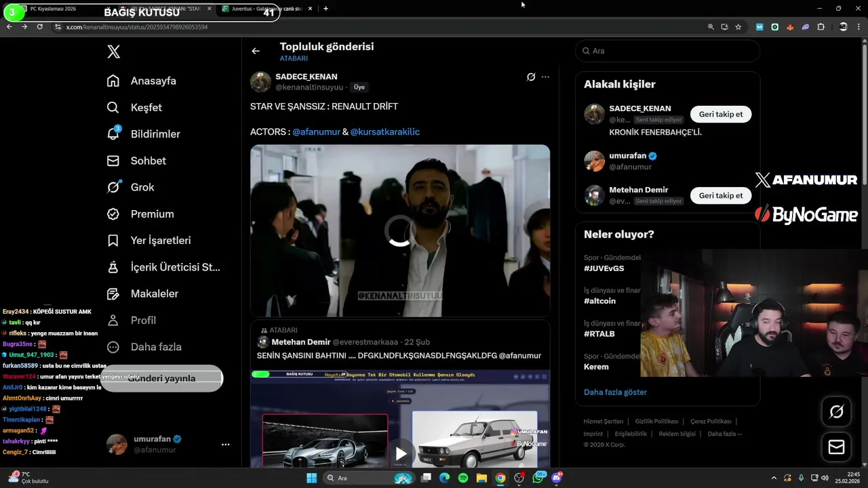Click the Makaleler icon
This screenshot has height=488, width=868.
tap(113, 293)
